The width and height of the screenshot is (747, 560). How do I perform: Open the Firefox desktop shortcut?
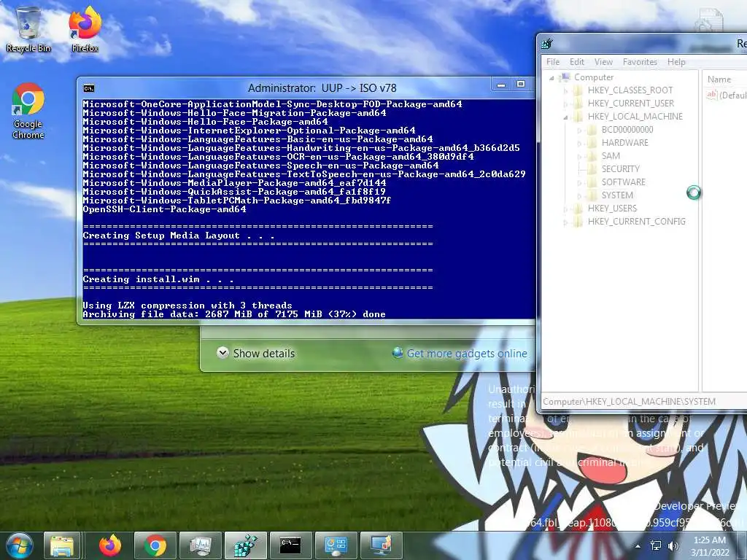(85, 29)
